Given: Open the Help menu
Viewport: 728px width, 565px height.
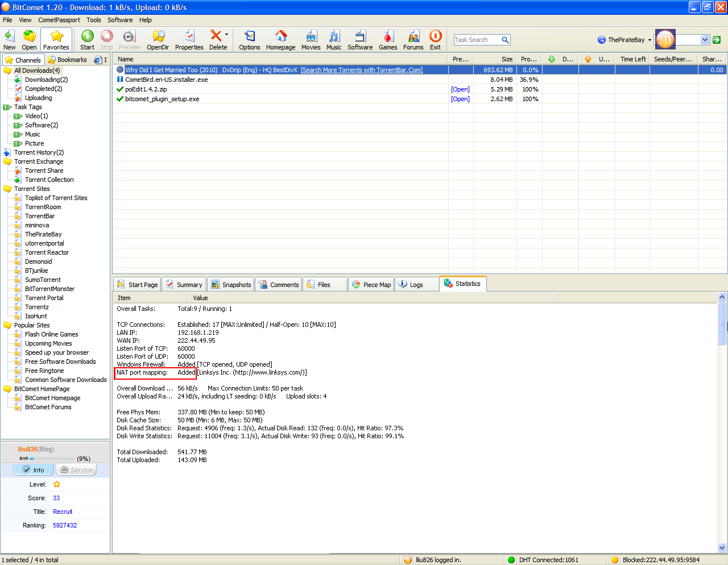Looking at the screenshot, I should coord(146,20).
